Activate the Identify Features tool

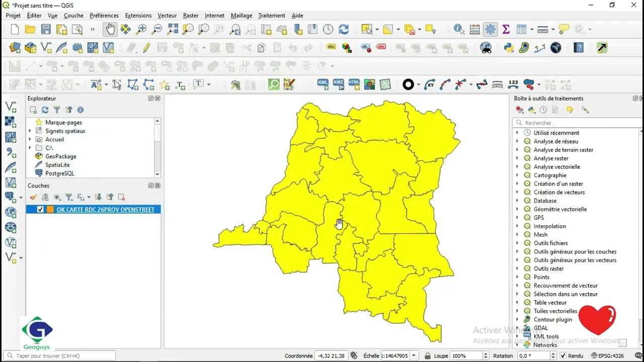pyautogui.click(x=459, y=29)
